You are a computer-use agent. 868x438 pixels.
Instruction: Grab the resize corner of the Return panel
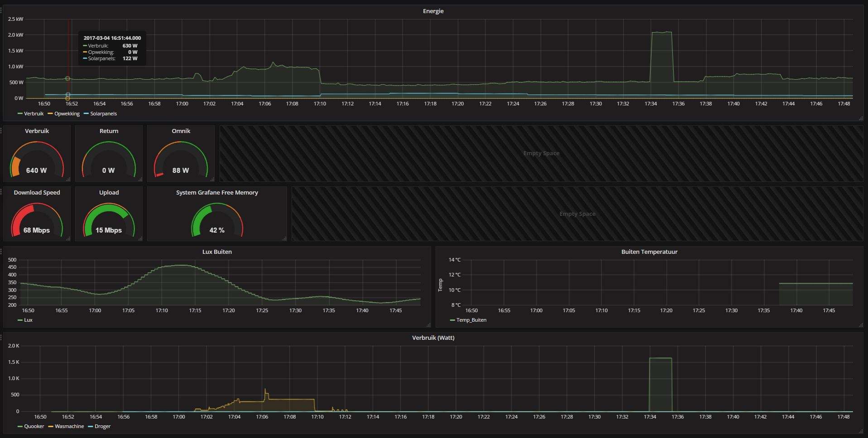click(140, 179)
